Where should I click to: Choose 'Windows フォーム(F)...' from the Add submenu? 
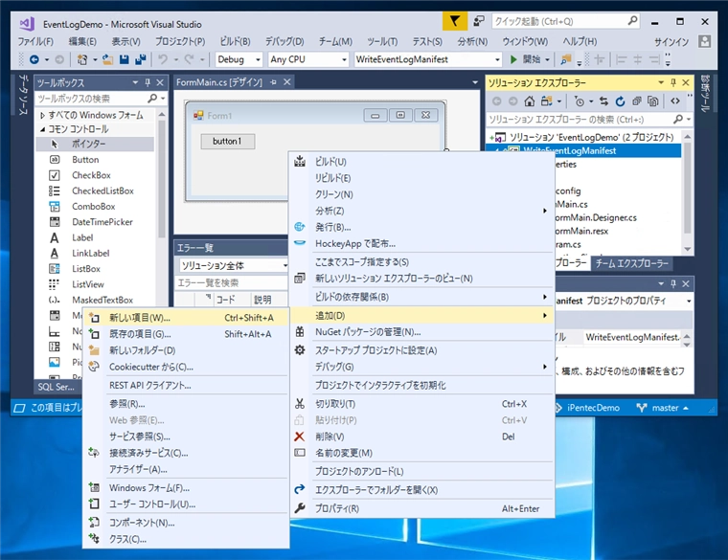pos(186,488)
